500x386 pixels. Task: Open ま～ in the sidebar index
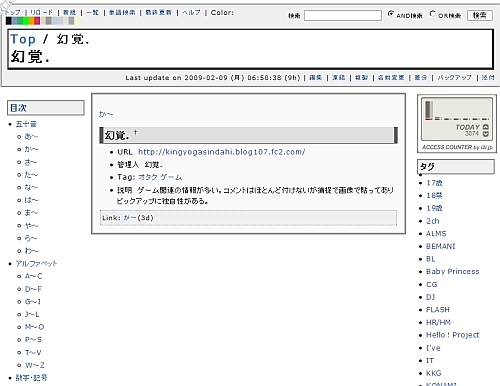tap(31, 213)
